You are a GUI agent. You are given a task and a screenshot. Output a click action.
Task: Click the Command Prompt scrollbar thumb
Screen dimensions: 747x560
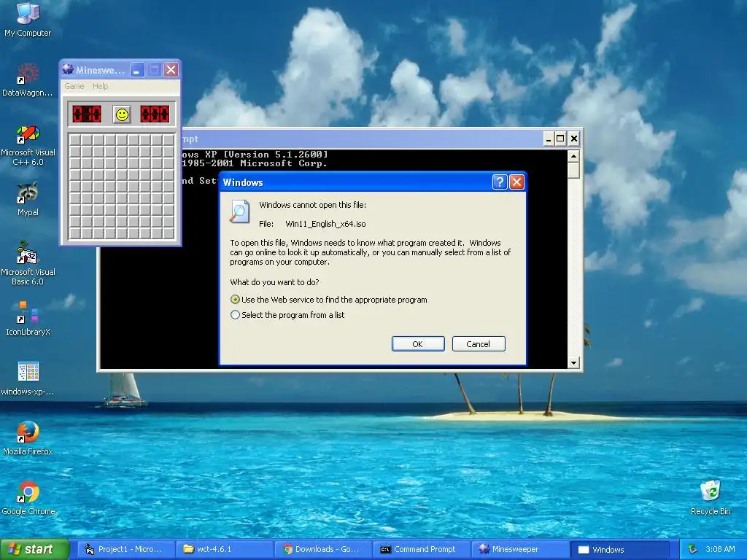(573, 171)
